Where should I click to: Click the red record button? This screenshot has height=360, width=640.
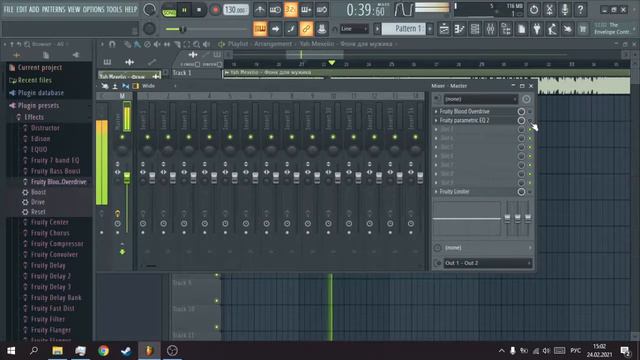click(x=215, y=10)
